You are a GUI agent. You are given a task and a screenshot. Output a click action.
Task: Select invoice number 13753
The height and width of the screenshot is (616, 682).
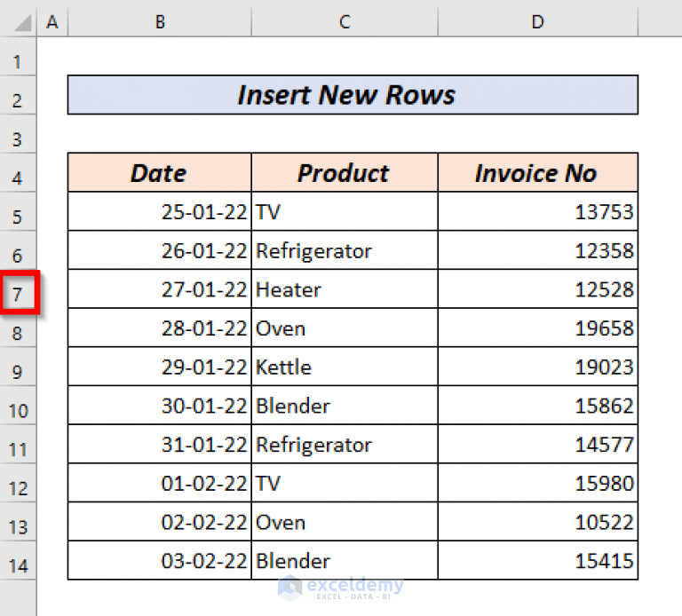[538, 212]
